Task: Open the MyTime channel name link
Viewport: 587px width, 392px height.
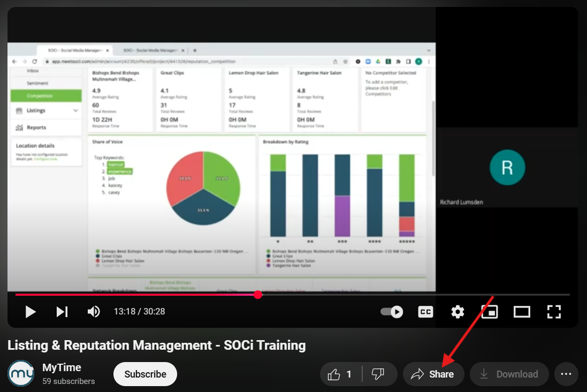Action: click(62, 368)
